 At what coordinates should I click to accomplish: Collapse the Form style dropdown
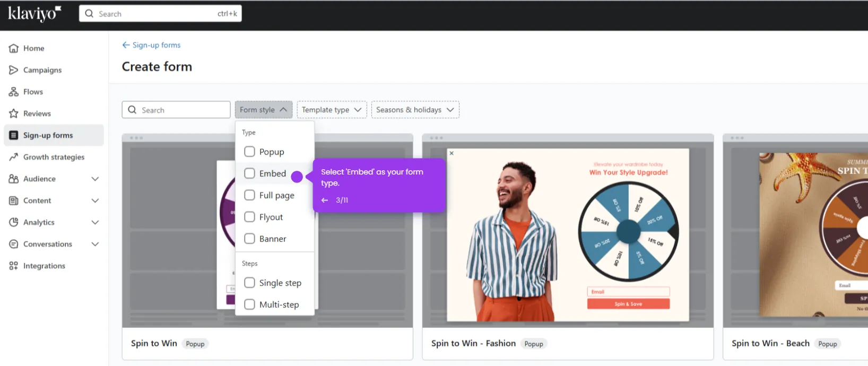click(x=264, y=110)
